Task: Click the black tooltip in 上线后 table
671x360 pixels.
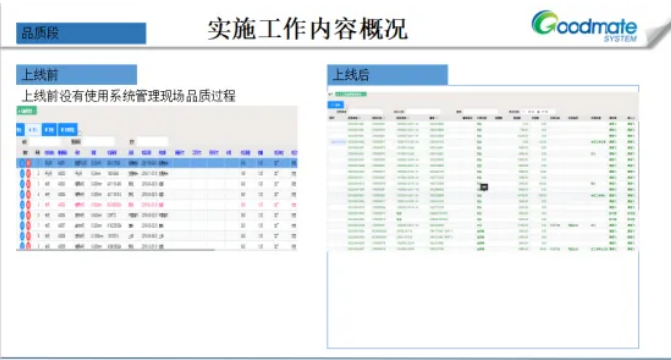Action: click(x=484, y=187)
